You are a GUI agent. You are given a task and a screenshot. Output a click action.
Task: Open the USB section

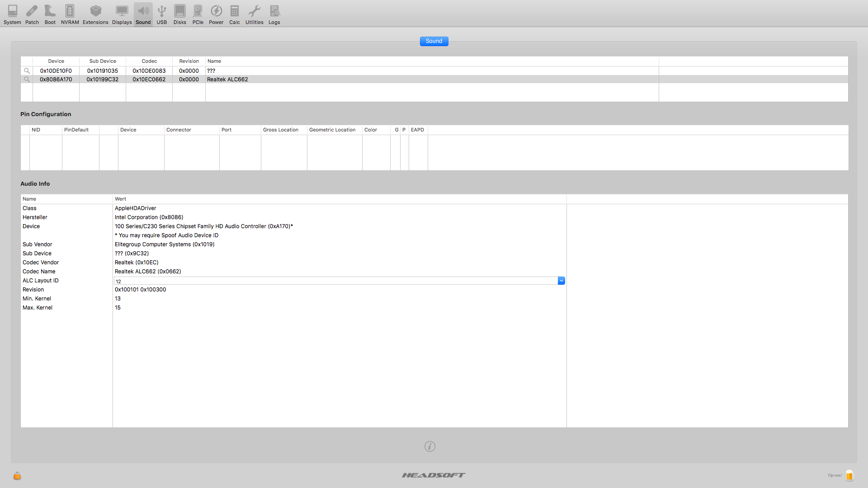(161, 14)
